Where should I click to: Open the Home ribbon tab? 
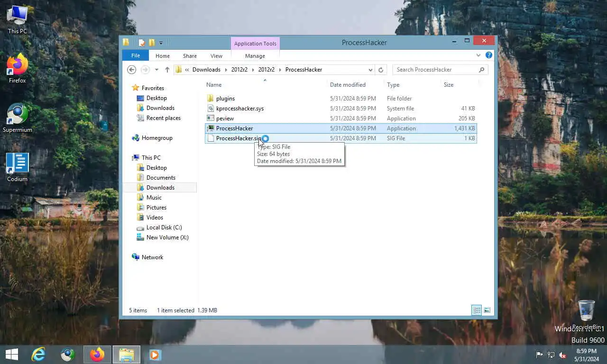163,56
